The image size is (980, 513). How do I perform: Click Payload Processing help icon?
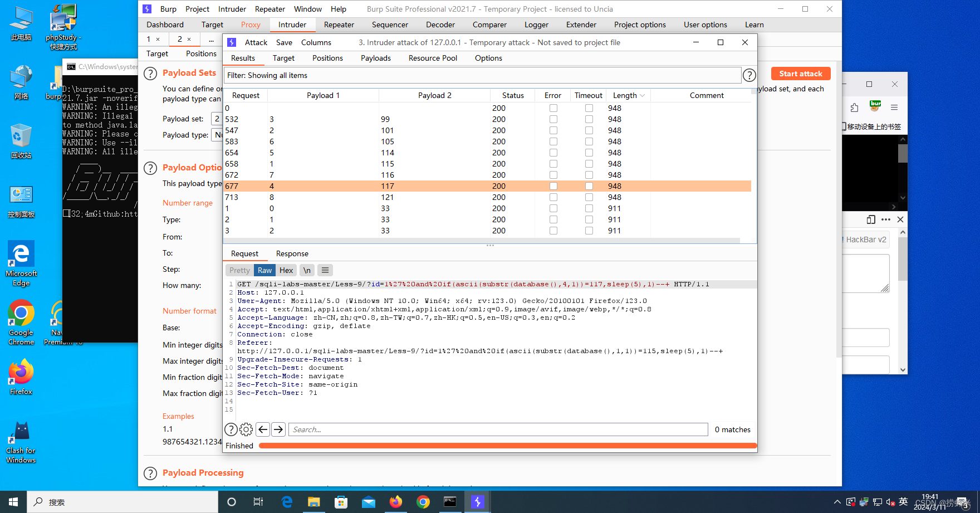click(x=150, y=473)
